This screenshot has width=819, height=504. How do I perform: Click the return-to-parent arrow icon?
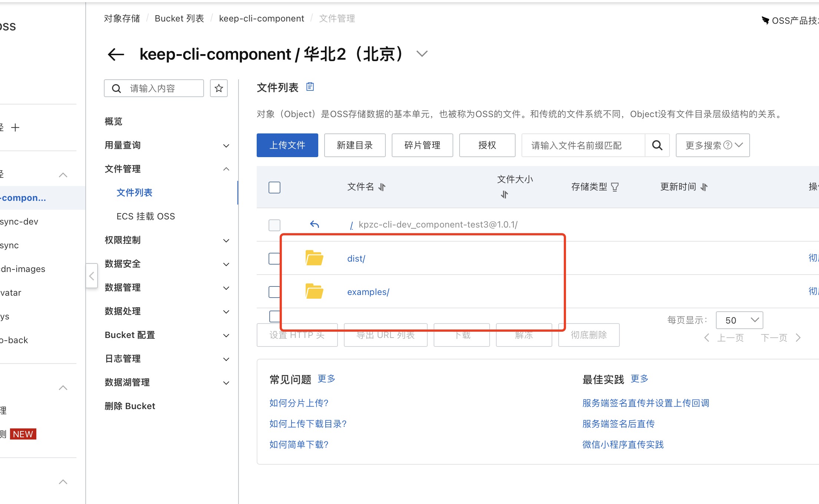[315, 225]
